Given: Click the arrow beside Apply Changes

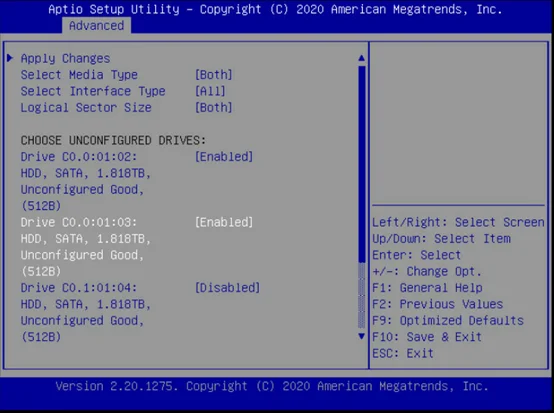Looking at the screenshot, I should tap(10, 58).
